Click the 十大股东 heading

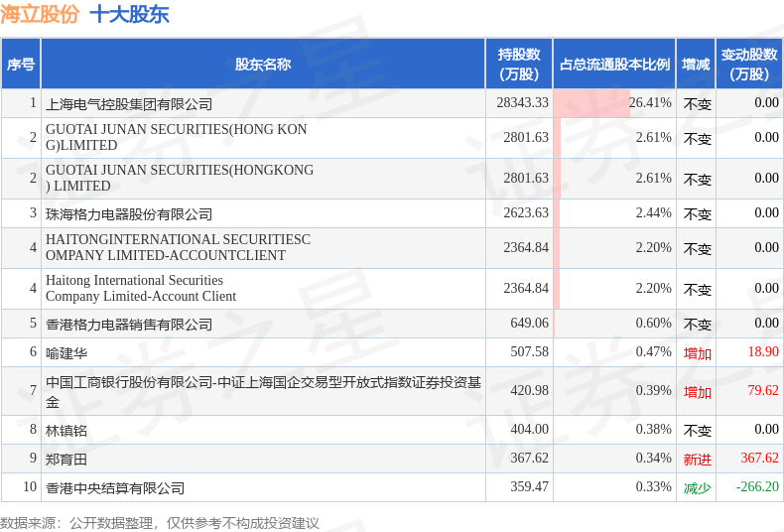(x=129, y=14)
